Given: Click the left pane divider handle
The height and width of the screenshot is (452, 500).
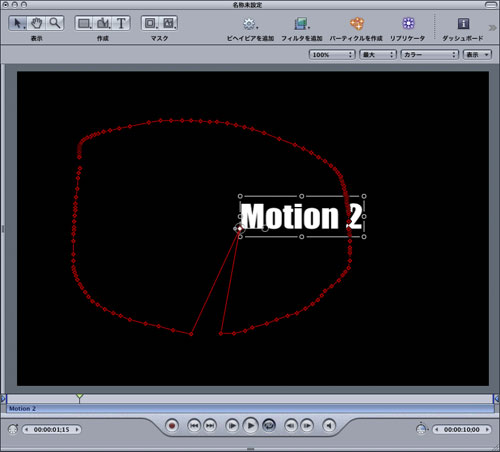Looking at the screenshot, I should [3, 229].
